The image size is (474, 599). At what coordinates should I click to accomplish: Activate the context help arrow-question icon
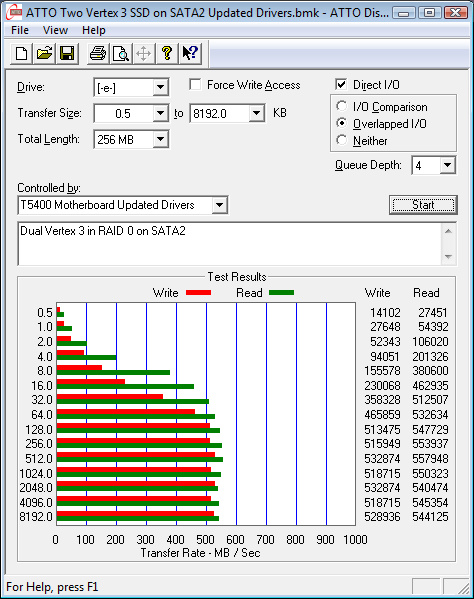tap(190, 53)
